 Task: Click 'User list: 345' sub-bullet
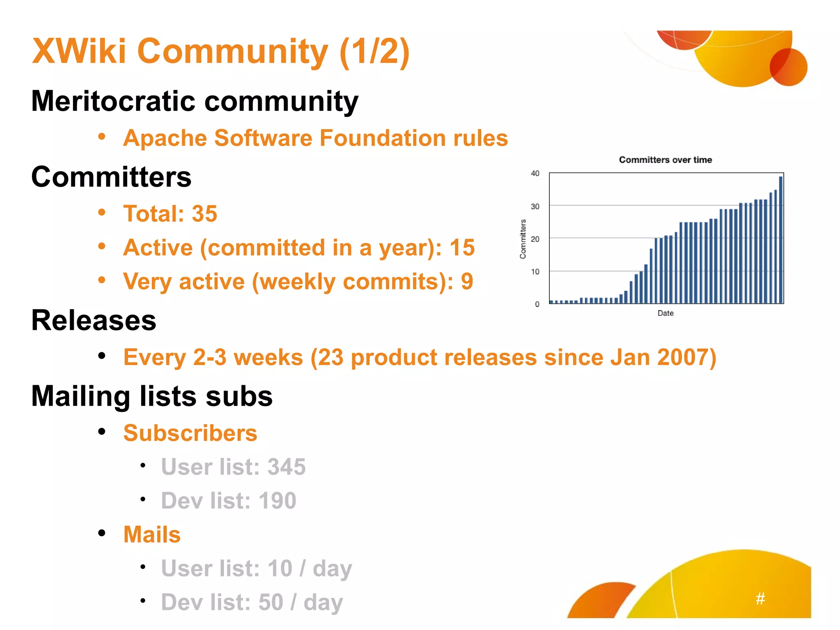[233, 467]
